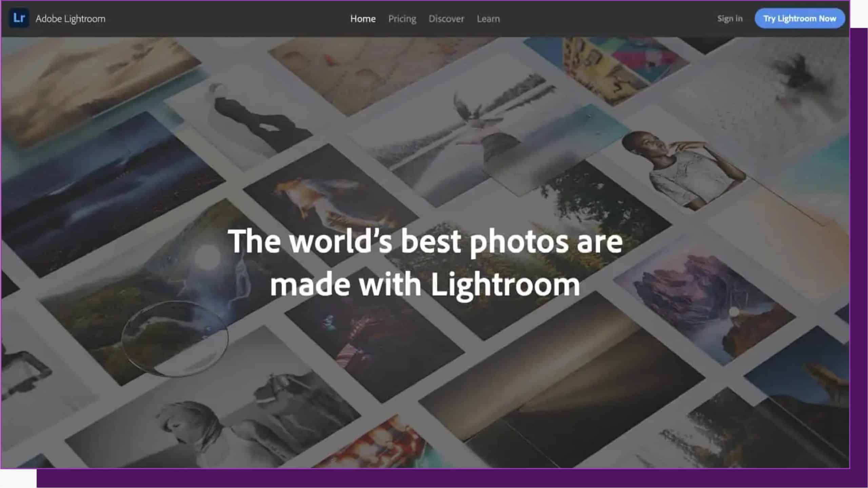
Task: Open the Adobe Lightroom brand link
Action: pos(71,19)
